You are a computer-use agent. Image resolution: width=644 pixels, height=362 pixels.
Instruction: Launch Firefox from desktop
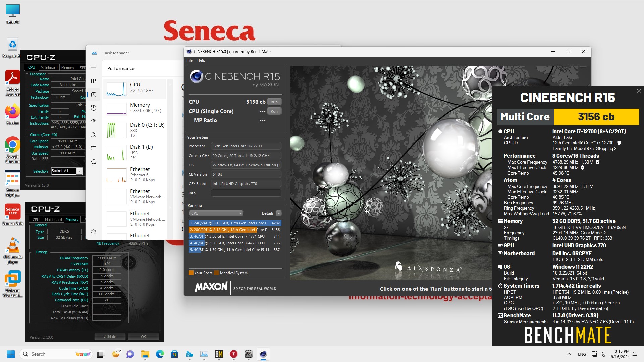[13, 115]
